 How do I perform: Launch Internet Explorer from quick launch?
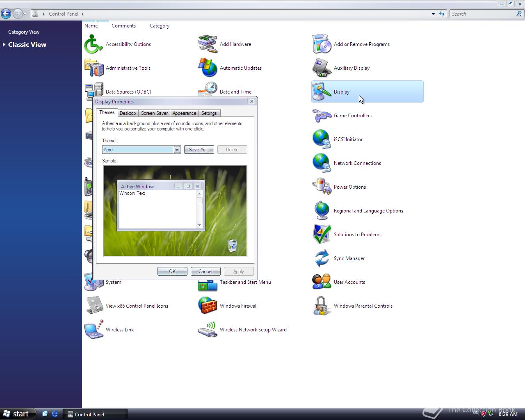55,414
